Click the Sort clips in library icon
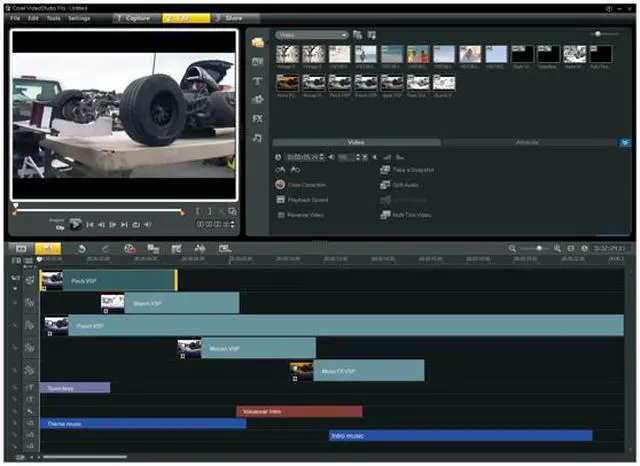 (x=371, y=35)
